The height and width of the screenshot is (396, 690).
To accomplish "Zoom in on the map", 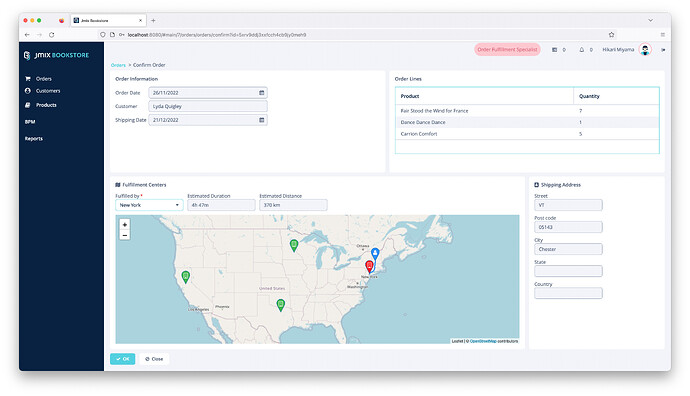I will coord(125,225).
